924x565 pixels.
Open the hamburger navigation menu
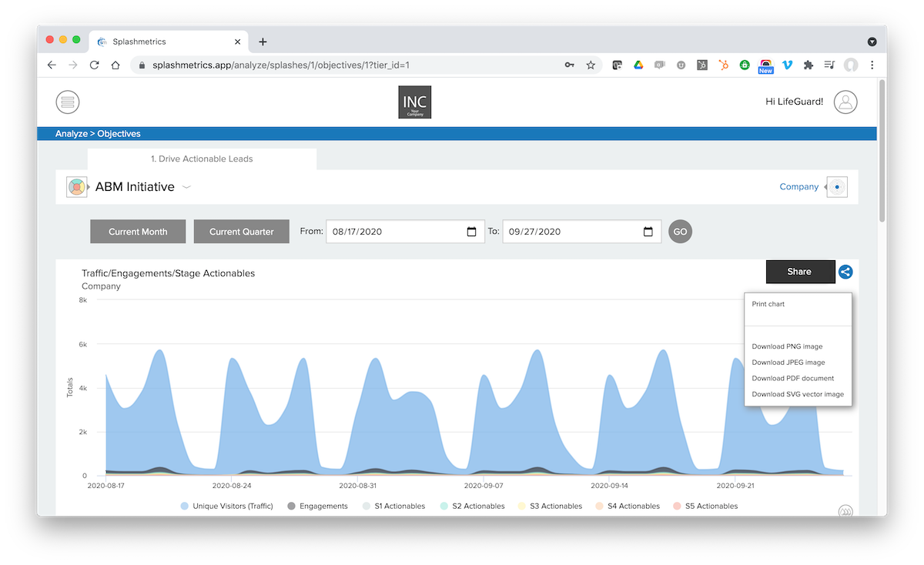68,102
